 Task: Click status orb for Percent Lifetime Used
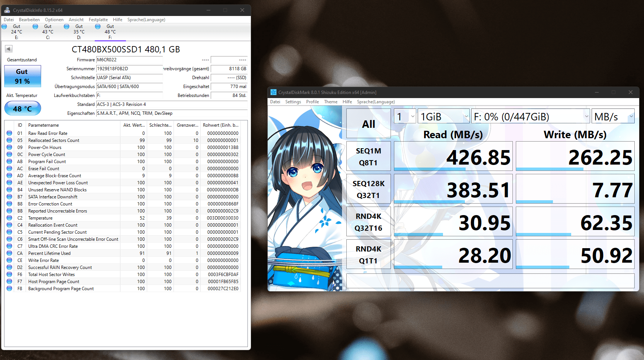coord(9,253)
